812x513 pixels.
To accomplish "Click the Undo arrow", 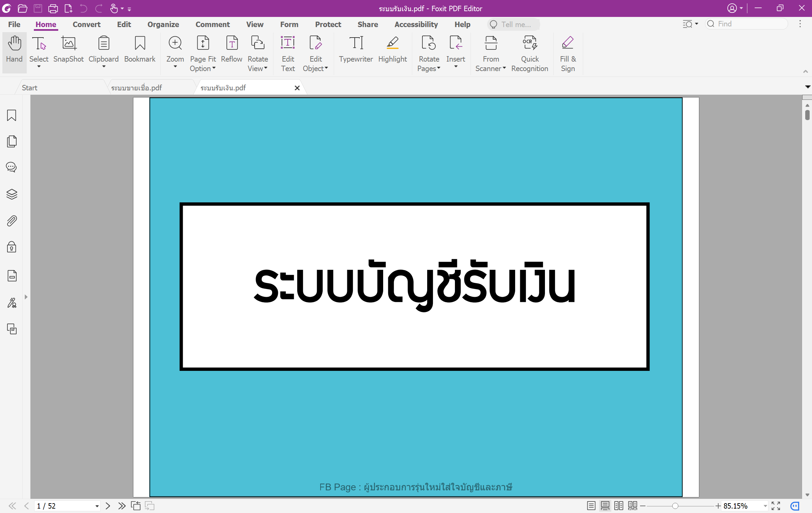I will pos(83,8).
